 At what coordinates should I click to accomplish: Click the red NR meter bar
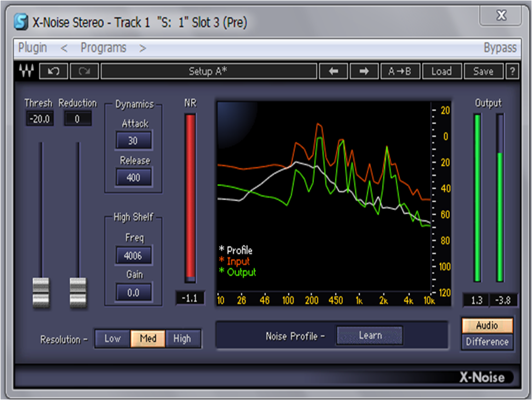coord(190,198)
